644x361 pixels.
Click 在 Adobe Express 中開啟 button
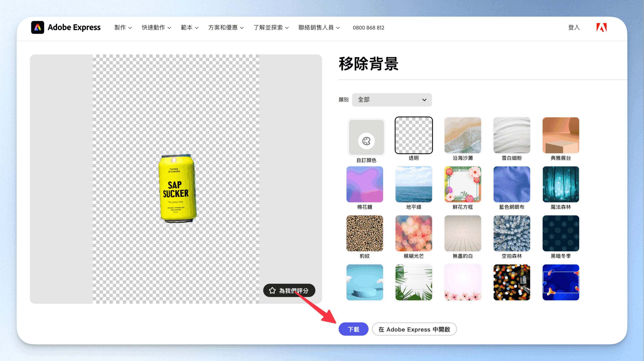pos(414,329)
